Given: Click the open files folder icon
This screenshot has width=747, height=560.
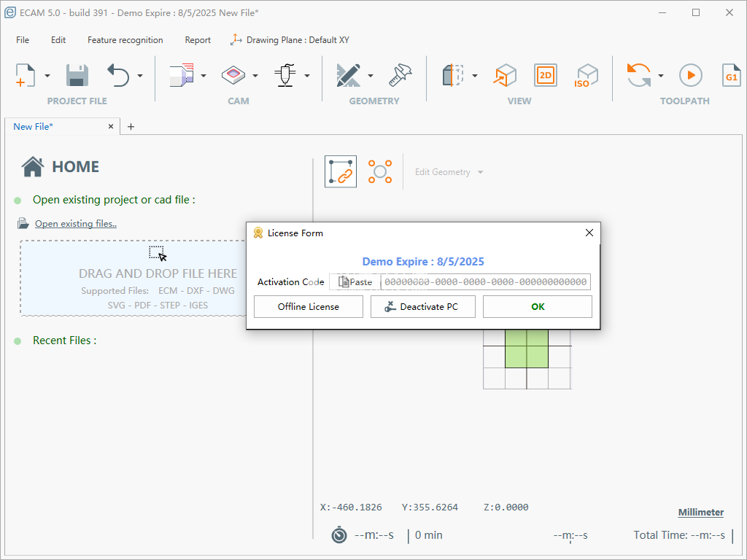Looking at the screenshot, I should click(23, 223).
